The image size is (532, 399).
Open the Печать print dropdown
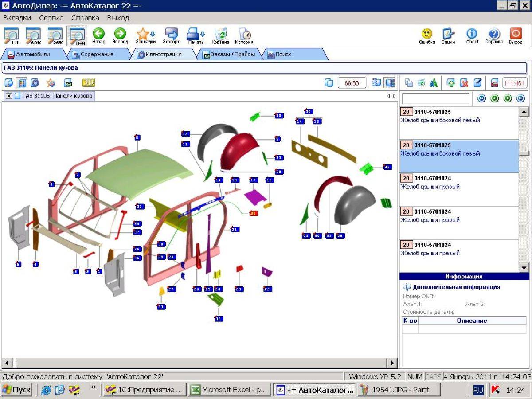pyautogui.click(x=196, y=35)
